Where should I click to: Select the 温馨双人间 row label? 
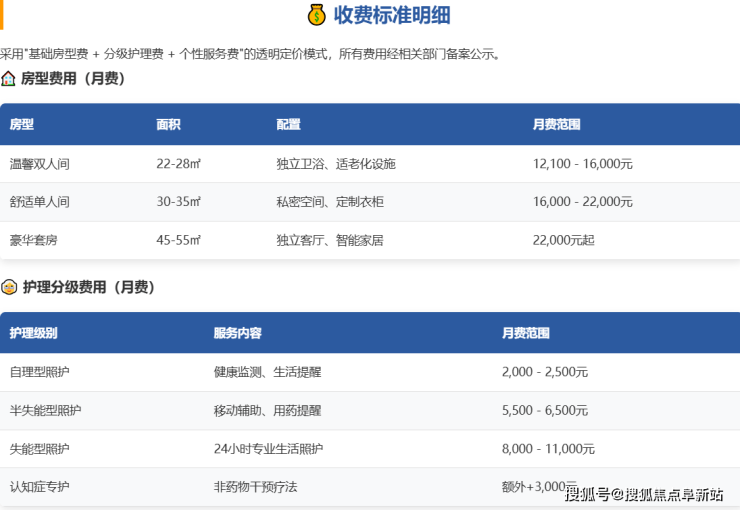click(x=40, y=164)
